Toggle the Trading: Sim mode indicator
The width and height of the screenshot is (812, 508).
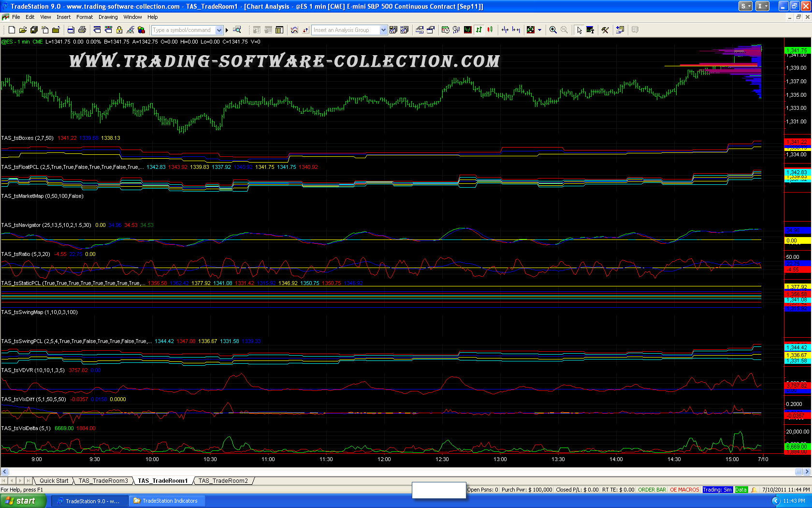click(x=717, y=490)
